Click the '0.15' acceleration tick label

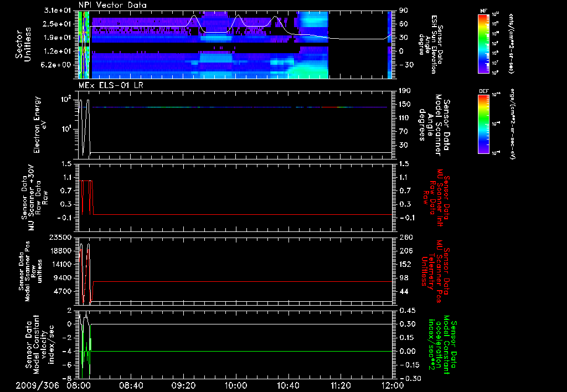pos(408,337)
